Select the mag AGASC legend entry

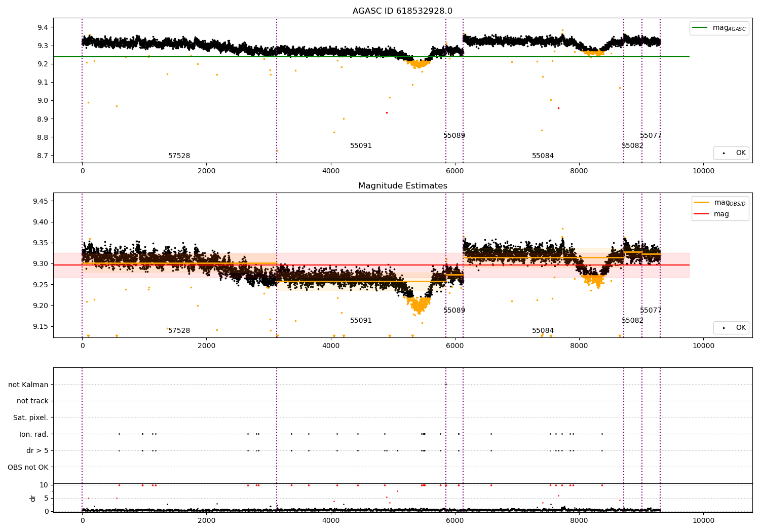click(x=719, y=28)
